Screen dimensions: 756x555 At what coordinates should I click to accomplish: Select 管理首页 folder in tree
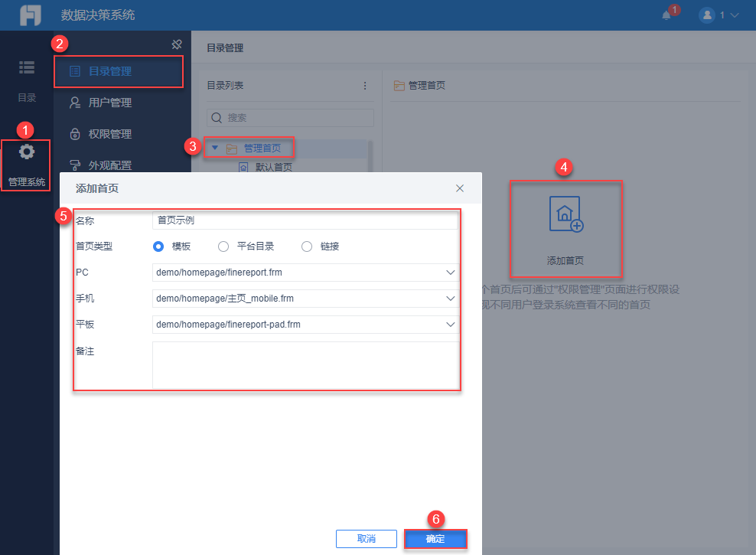[x=262, y=148]
